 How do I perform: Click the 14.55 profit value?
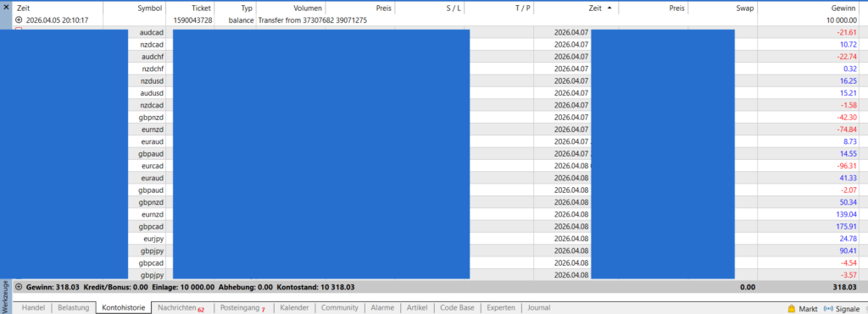click(848, 153)
